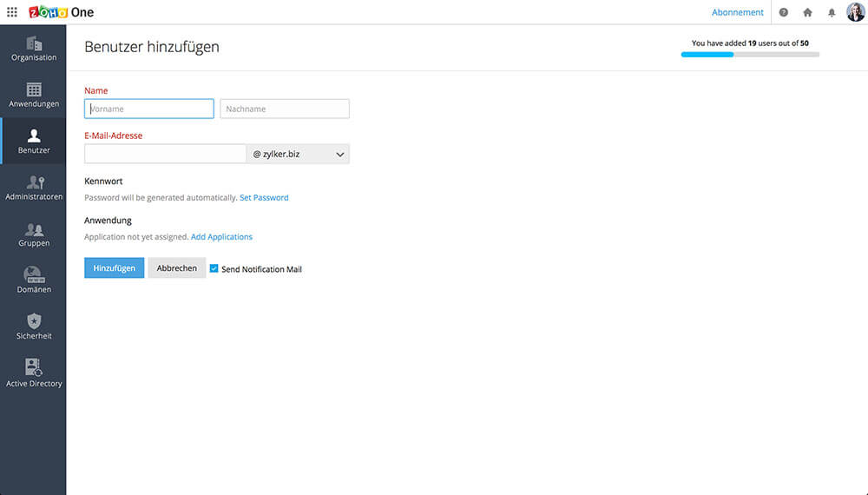Click the 'Anwendung' label
The image size is (868, 495).
108,221
